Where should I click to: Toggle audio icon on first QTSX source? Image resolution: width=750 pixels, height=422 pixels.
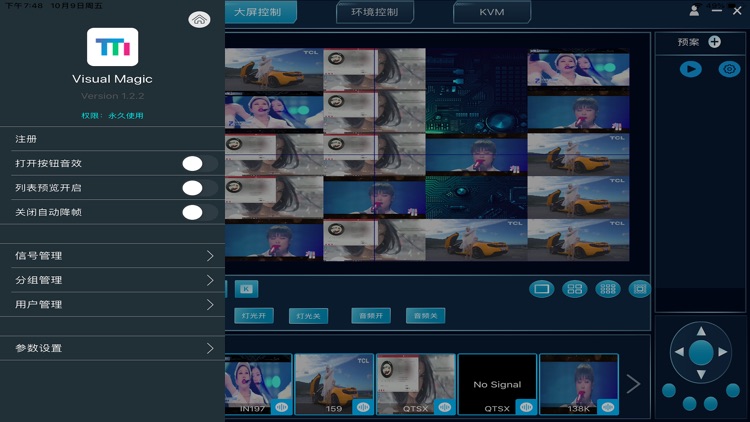pos(444,407)
